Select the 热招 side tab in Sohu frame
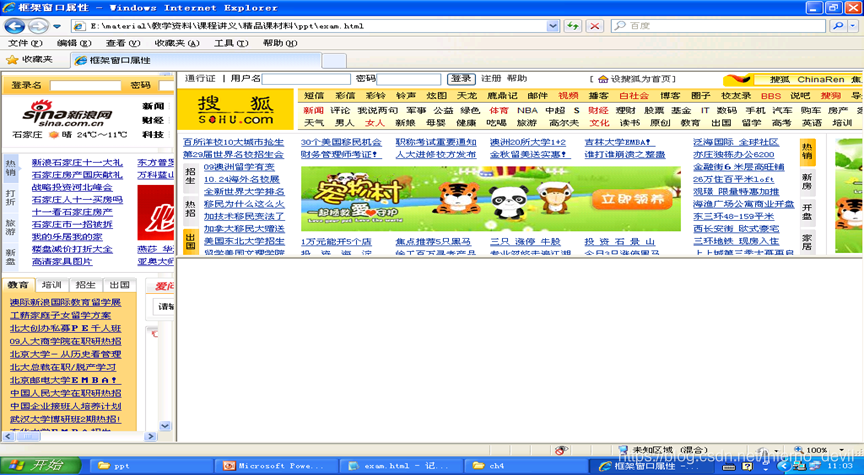The image size is (864, 475). tap(190, 208)
